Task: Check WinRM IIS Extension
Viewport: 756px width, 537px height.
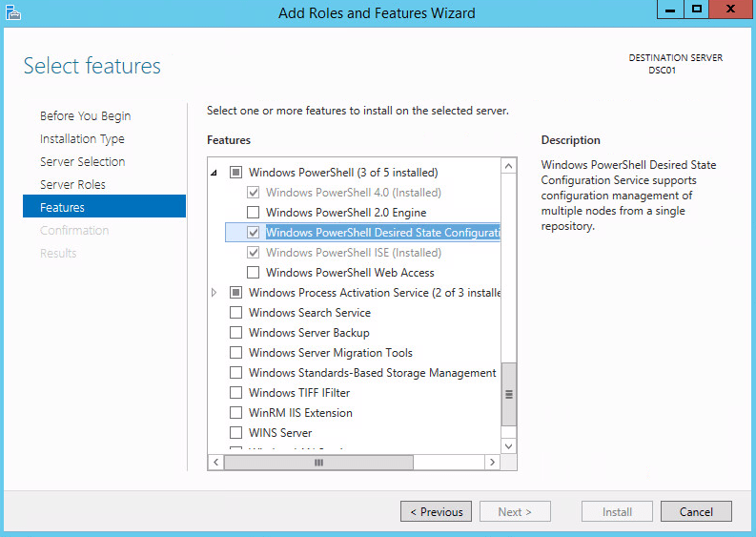Action: pyautogui.click(x=235, y=412)
